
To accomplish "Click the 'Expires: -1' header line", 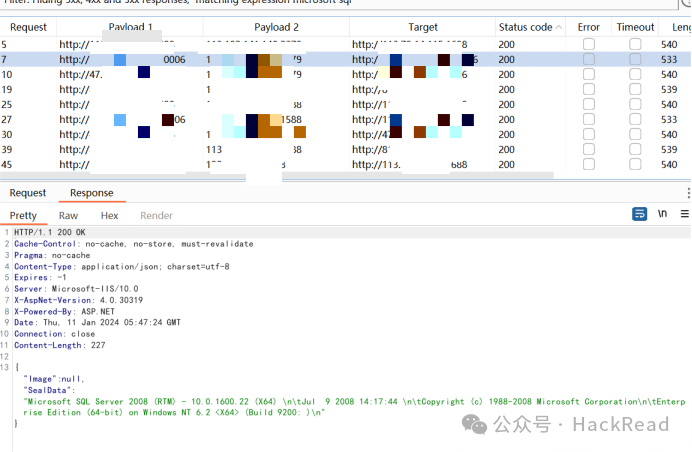I will 40,278.
